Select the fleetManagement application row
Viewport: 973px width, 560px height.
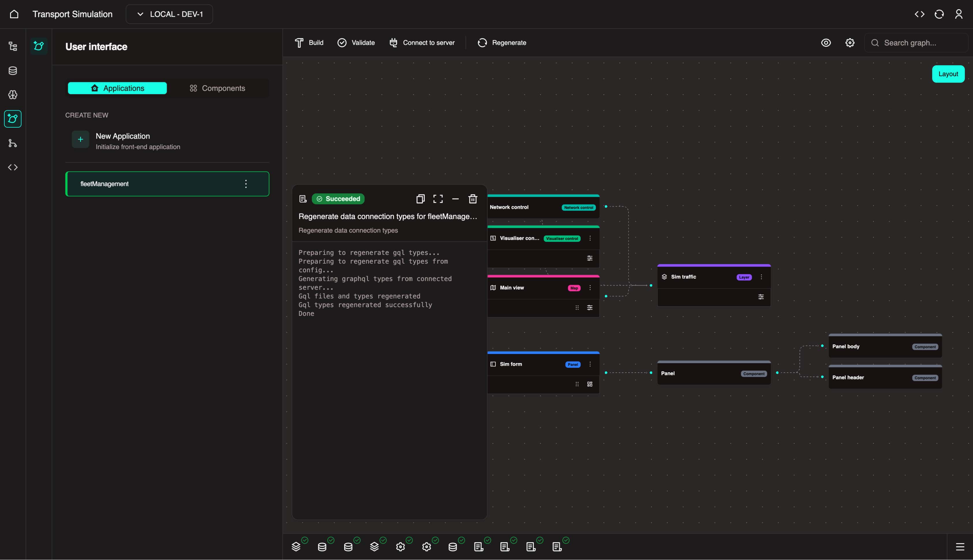point(167,184)
